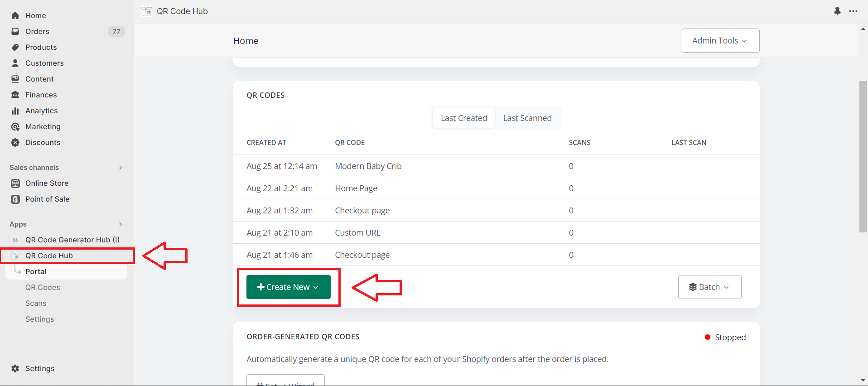Click the Aug 25 at 12:14 am date
The width and height of the screenshot is (868, 386).
coord(282,166)
